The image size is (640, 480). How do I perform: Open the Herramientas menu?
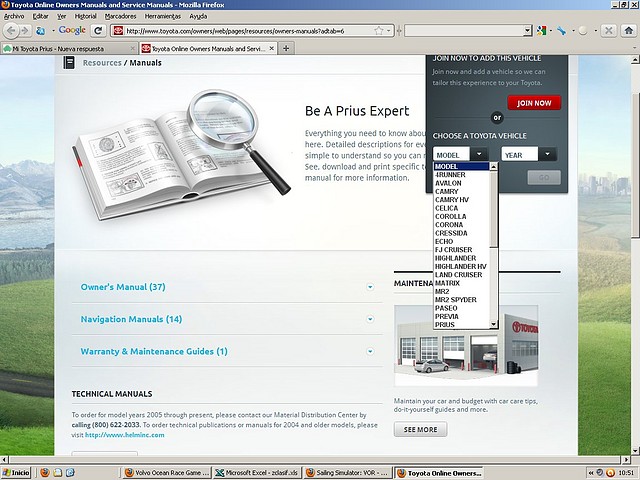pos(162,16)
